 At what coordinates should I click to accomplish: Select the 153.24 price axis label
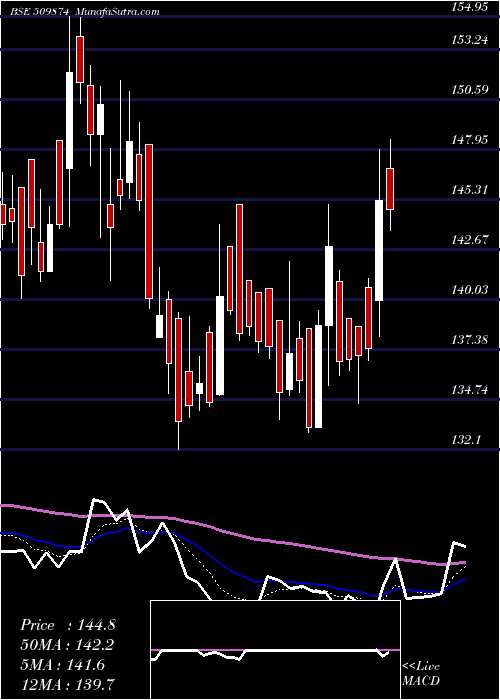point(468,40)
